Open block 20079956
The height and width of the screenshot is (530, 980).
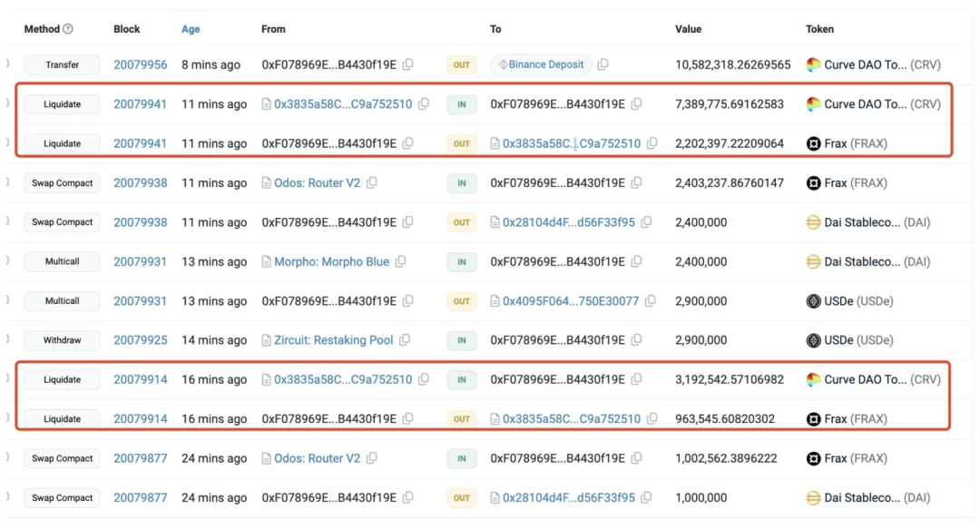(140, 65)
